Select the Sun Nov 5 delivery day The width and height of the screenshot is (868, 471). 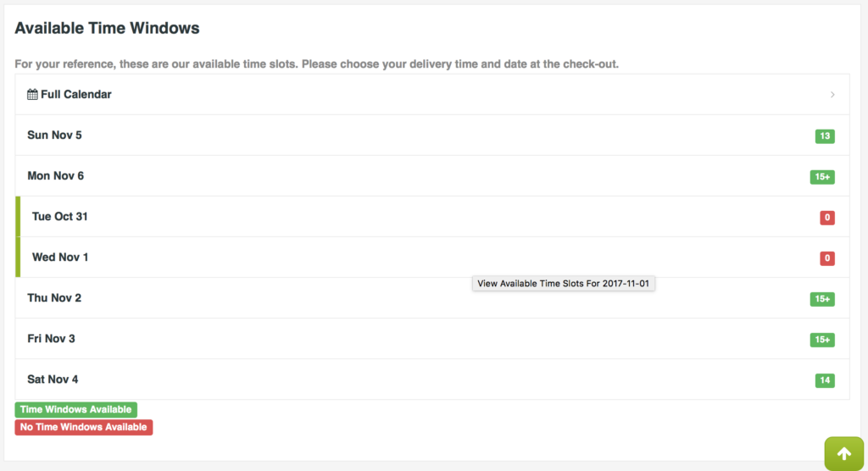tap(55, 136)
